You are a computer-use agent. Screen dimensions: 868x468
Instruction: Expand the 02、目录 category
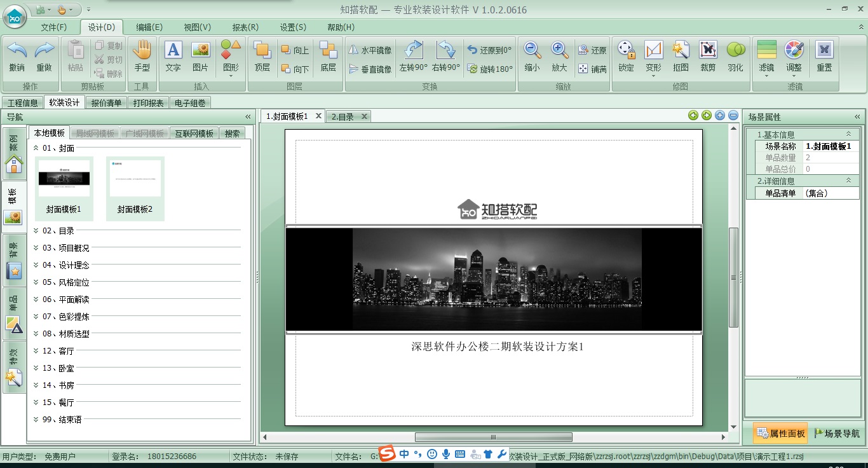[x=36, y=231]
